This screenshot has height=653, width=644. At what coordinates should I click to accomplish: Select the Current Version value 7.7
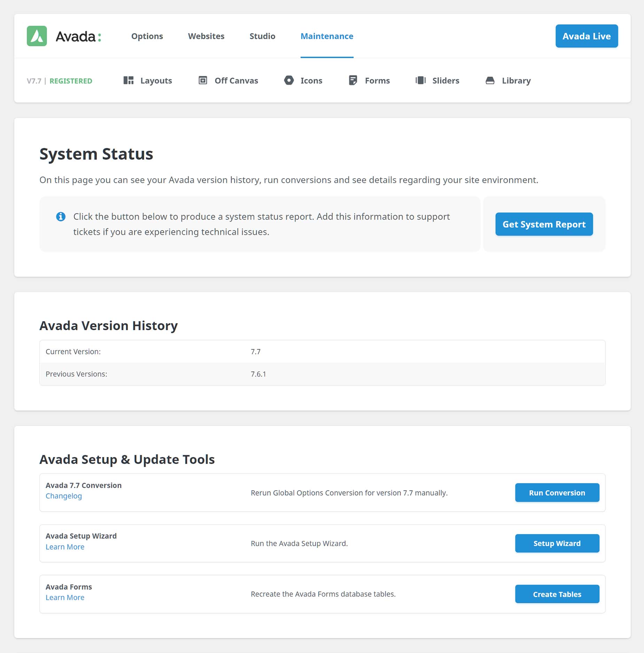click(256, 352)
